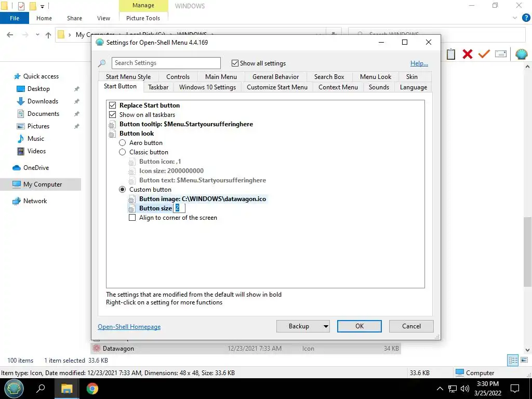The width and height of the screenshot is (532, 399).
Task: Expand the ribbon with the chevron
Action: click(515, 18)
